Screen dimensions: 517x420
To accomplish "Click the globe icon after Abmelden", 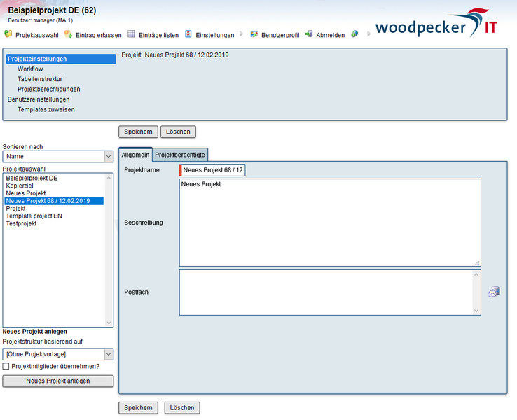I will click(x=355, y=34).
